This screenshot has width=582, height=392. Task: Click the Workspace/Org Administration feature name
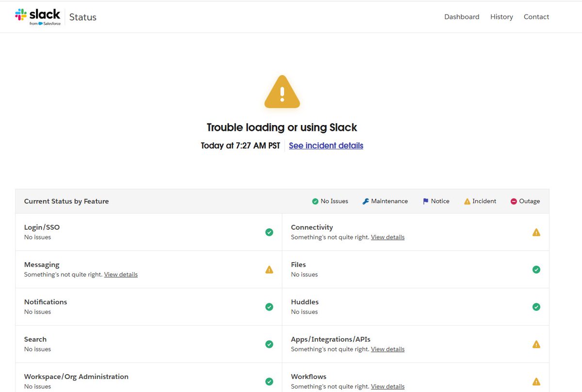76,376
